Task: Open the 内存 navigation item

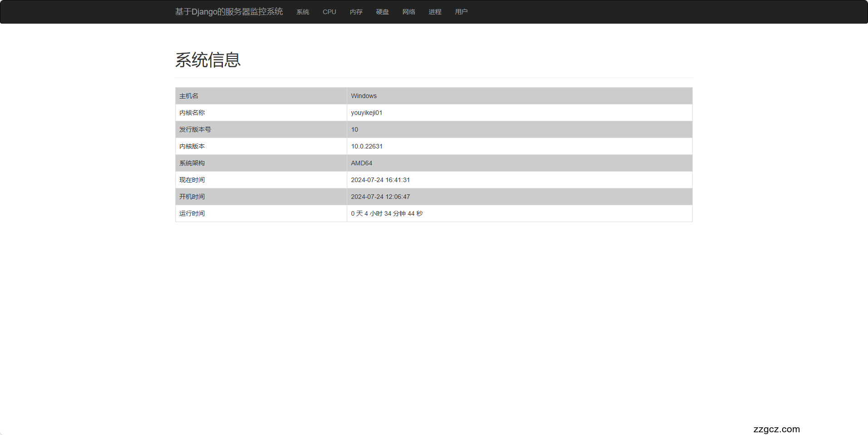Action: [356, 12]
